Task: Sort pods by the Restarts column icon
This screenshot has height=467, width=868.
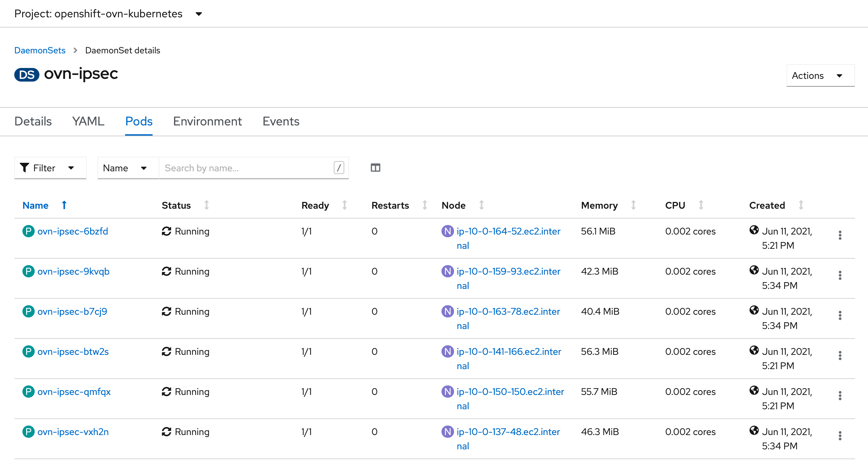Action: tap(424, 205)
